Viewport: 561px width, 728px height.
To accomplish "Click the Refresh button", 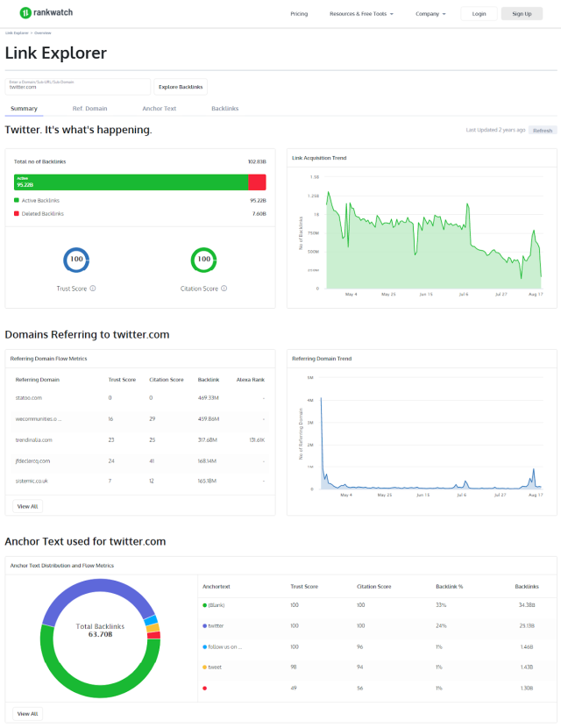I will (543, 131).
